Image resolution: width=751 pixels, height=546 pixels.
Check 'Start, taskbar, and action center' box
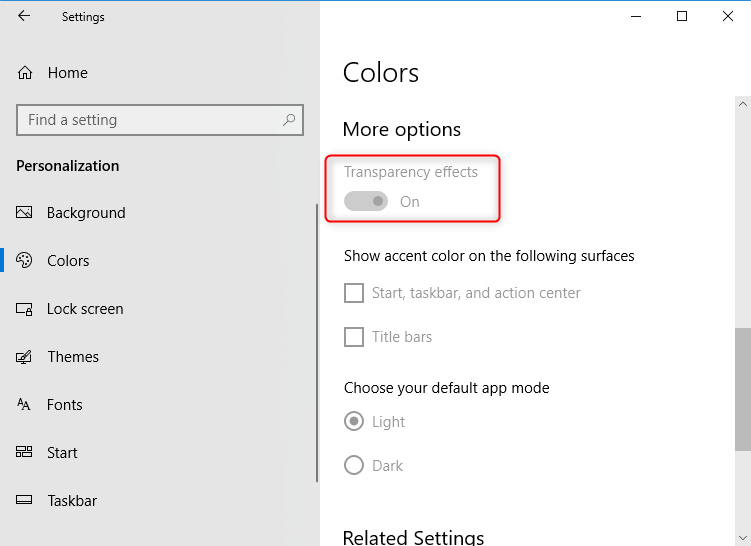click(354, 293)
